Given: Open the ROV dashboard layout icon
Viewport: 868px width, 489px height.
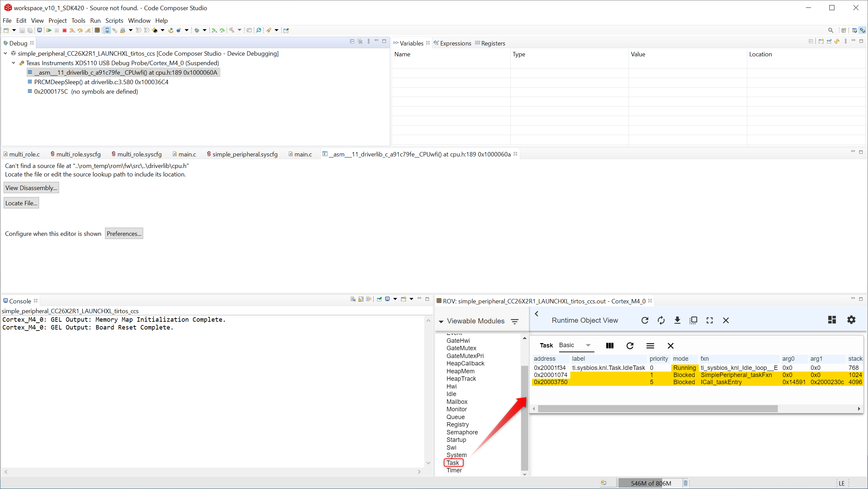Looking at the screenshot, I should (832, 320).
